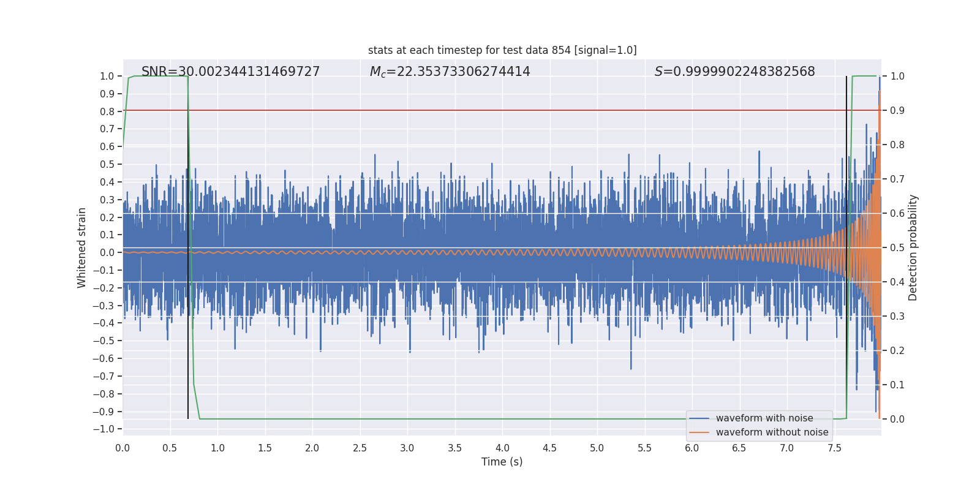The height and width of the screenshot is (490, 980).
Task: Click the "Whitened strain" axis label
Action: click(x=82, y=247)
